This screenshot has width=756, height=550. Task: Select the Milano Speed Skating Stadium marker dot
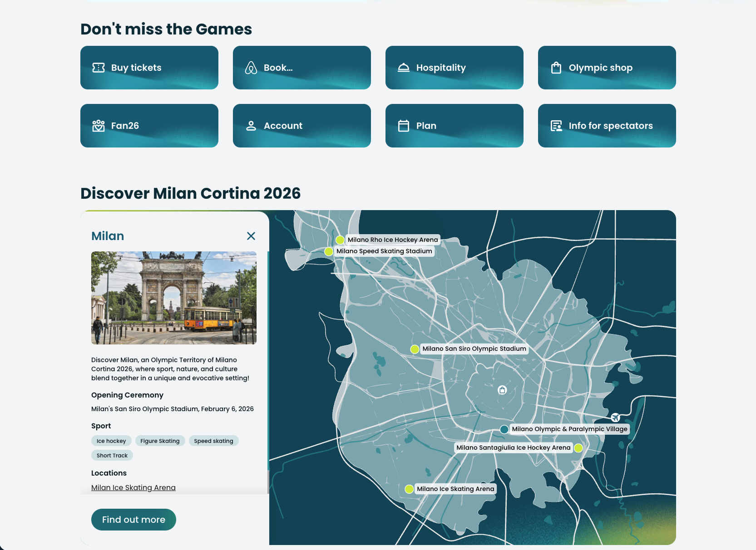pyautogui.click(x=329, y=251)
